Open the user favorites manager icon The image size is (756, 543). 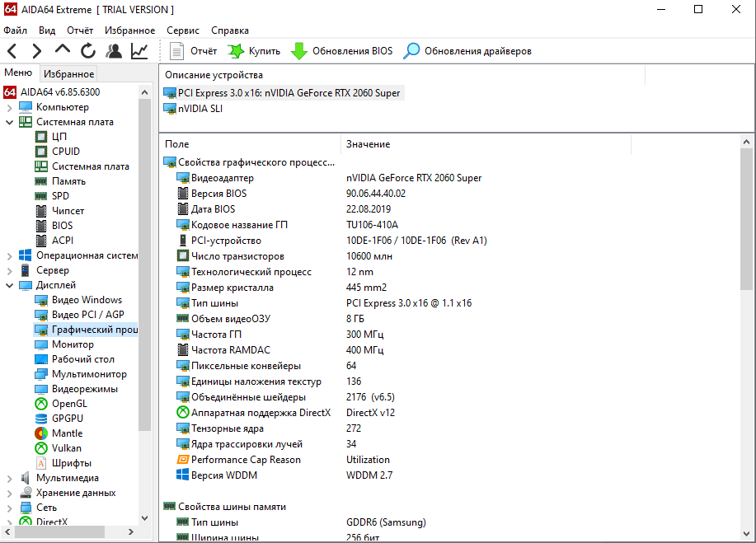tap(114, 51)
